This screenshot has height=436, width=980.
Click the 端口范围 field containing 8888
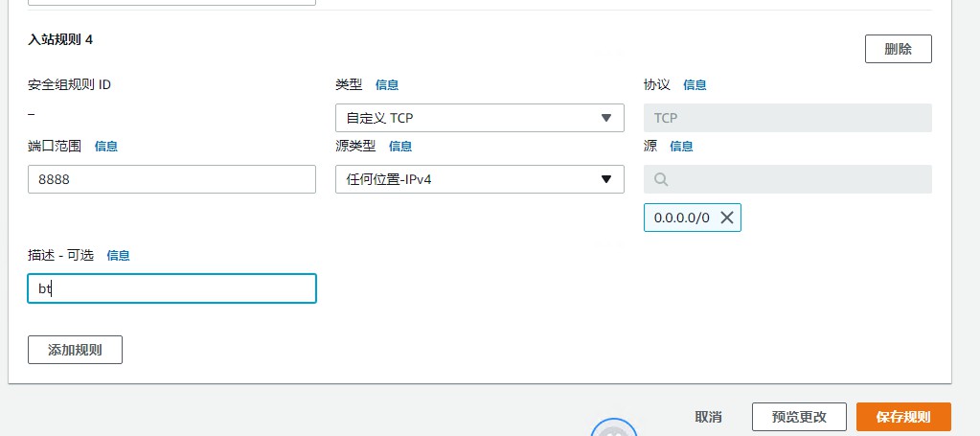[171, 179]
